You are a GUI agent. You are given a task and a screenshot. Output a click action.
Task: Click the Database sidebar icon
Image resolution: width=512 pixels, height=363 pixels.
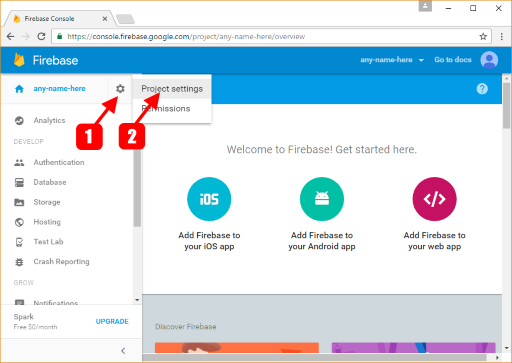19,182
